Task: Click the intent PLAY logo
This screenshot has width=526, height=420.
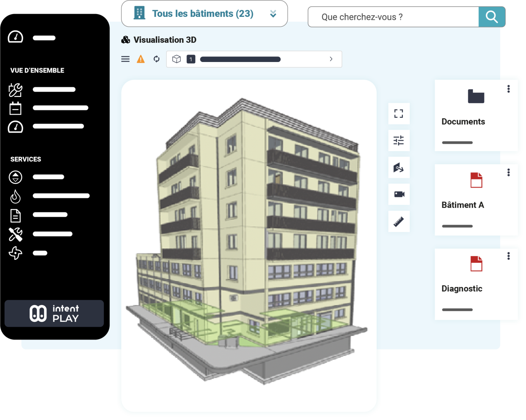Action: tap(54, 313)
